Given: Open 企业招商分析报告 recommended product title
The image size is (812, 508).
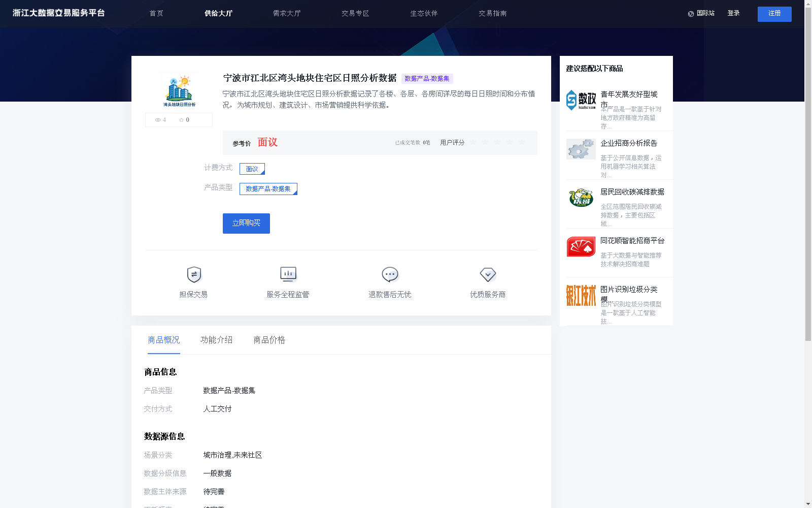Looking at the screenshot, I should point(629,143).
